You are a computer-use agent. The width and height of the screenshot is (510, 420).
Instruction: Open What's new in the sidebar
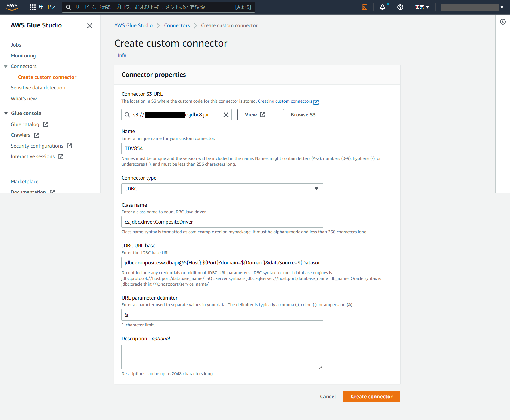click(x=24, y=99)
